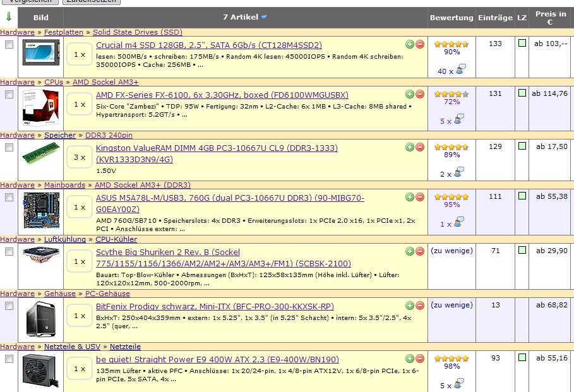Screen dimensions: 574x392
Task: Go to CPU-Kühler category
Action: coord(116,239)
